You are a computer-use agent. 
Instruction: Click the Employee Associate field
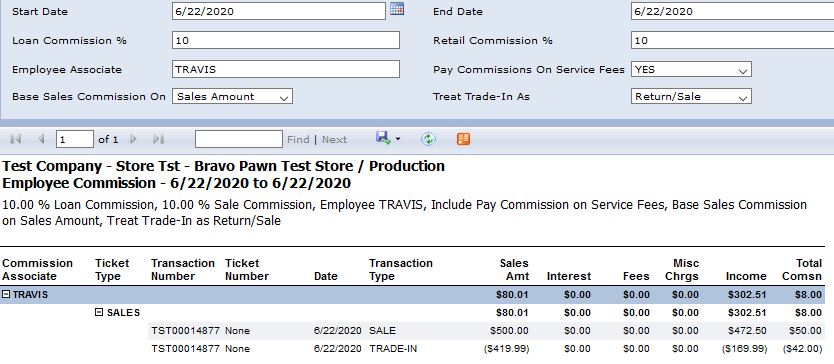click(x=286, y=69)
